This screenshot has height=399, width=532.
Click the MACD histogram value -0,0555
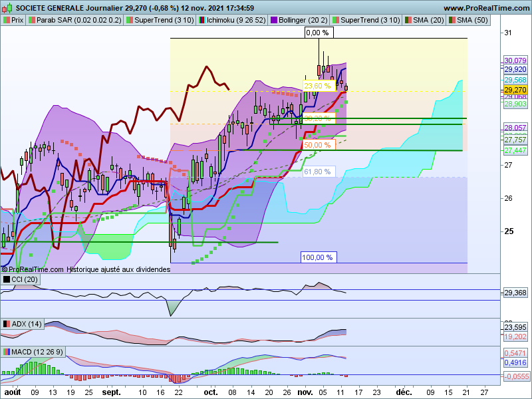point(516,376)
